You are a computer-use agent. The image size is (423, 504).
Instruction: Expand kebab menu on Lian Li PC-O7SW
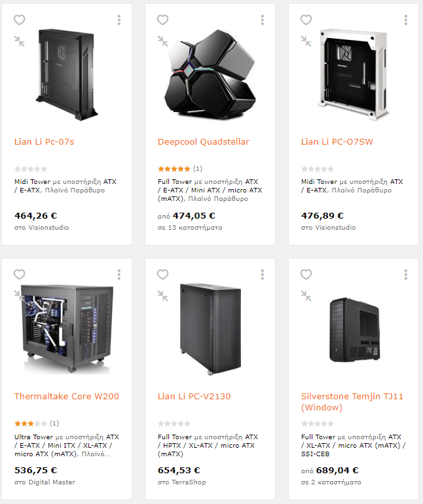pos(406,20)
